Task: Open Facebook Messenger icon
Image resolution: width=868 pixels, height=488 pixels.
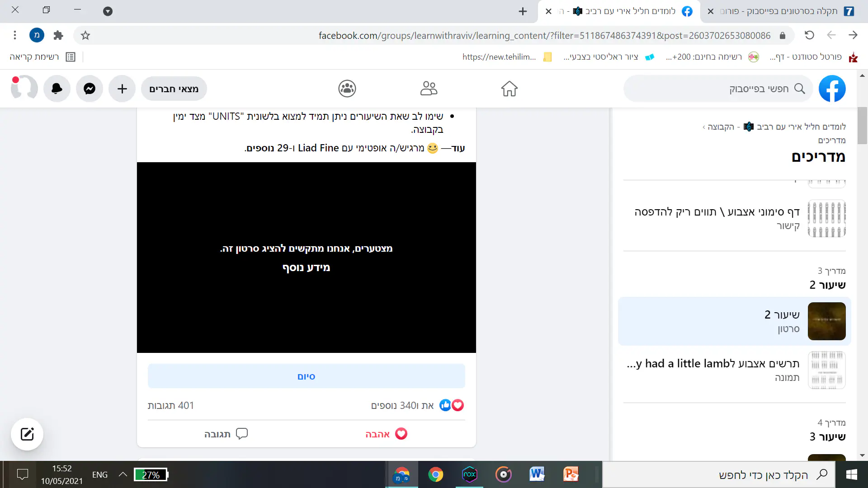Action: (x=90, y=89)
